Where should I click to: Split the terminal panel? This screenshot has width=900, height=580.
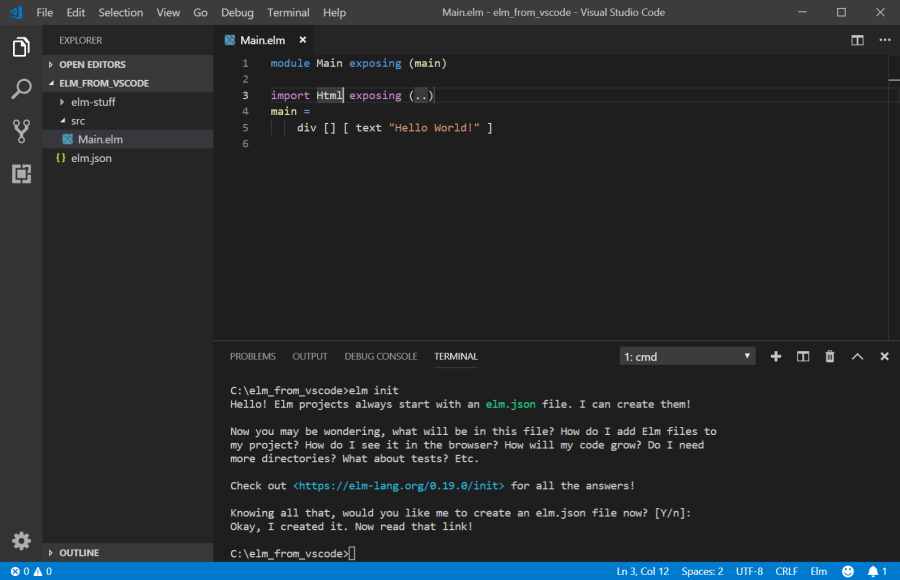click(802, 356)
